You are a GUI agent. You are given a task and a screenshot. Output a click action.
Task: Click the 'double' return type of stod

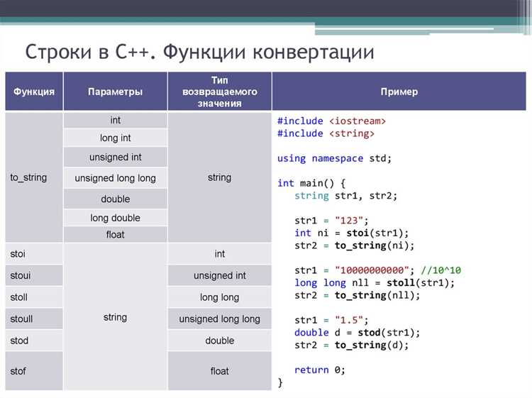coord(219,341)
